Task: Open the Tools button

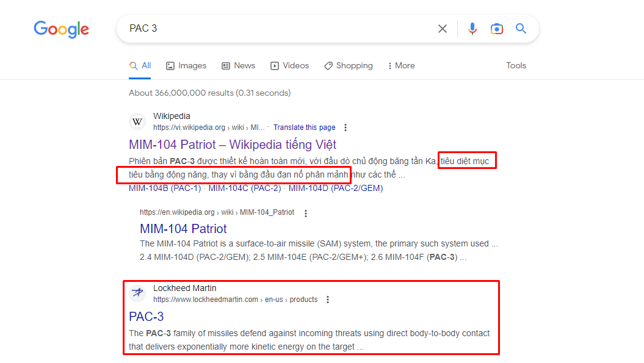Action: [516, 66]
